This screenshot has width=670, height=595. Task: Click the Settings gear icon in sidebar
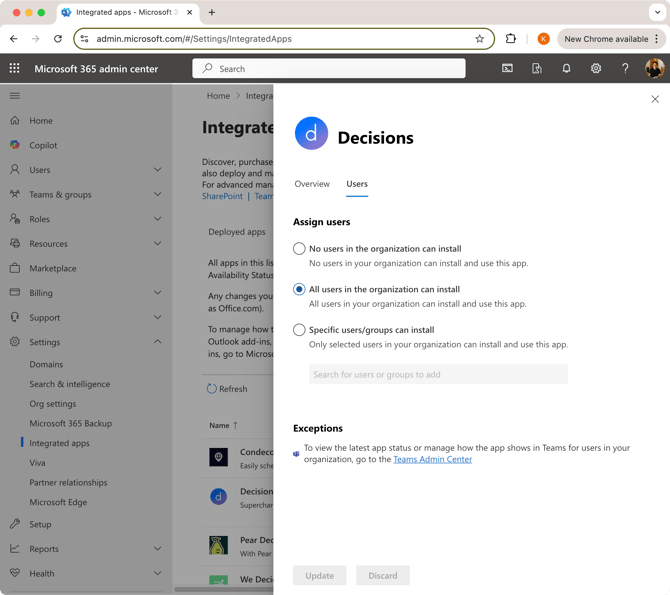coord(15,342)
